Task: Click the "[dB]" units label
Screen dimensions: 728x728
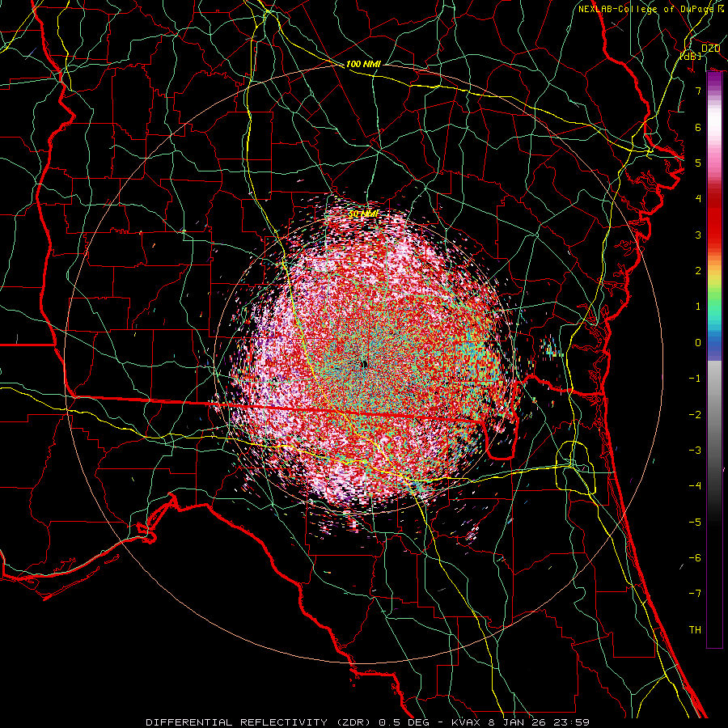Action: (691, 56)
